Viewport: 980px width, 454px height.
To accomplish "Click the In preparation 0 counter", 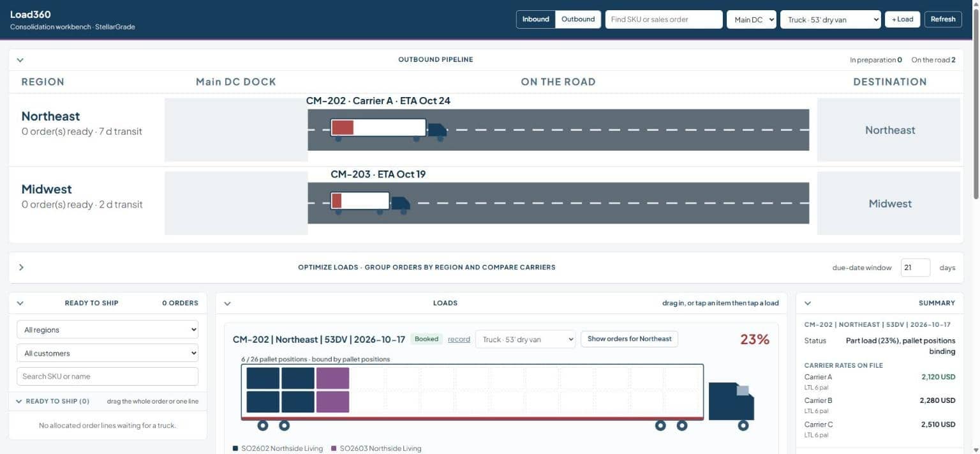I will coord(875,60).
